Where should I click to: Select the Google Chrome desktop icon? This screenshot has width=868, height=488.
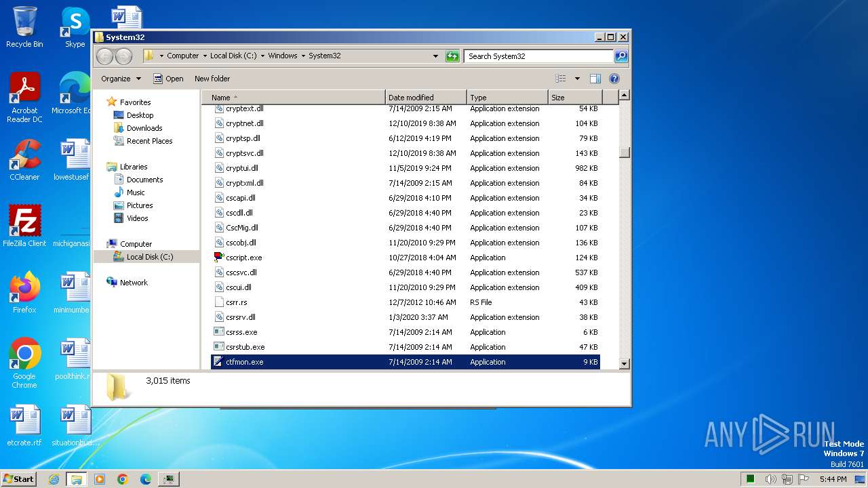click(24, 363)
